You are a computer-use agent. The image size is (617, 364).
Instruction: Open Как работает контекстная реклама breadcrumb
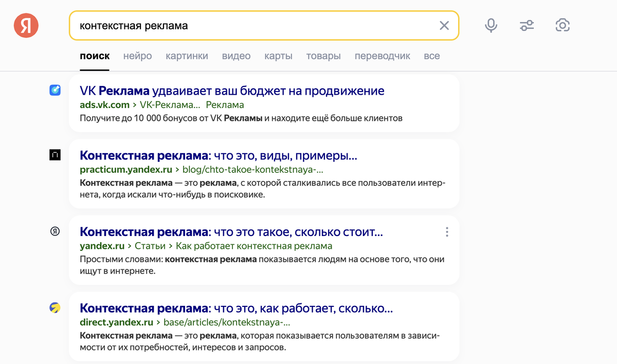(x=254, y=246)
